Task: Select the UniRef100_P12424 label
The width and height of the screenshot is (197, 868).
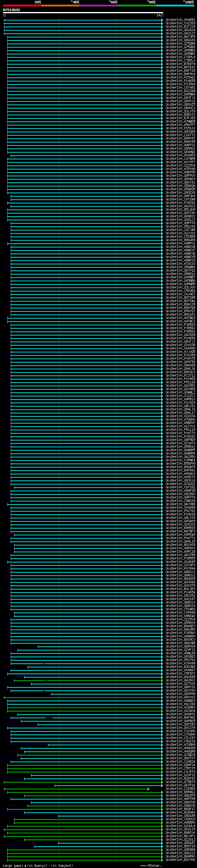Action: click(180, 403)
